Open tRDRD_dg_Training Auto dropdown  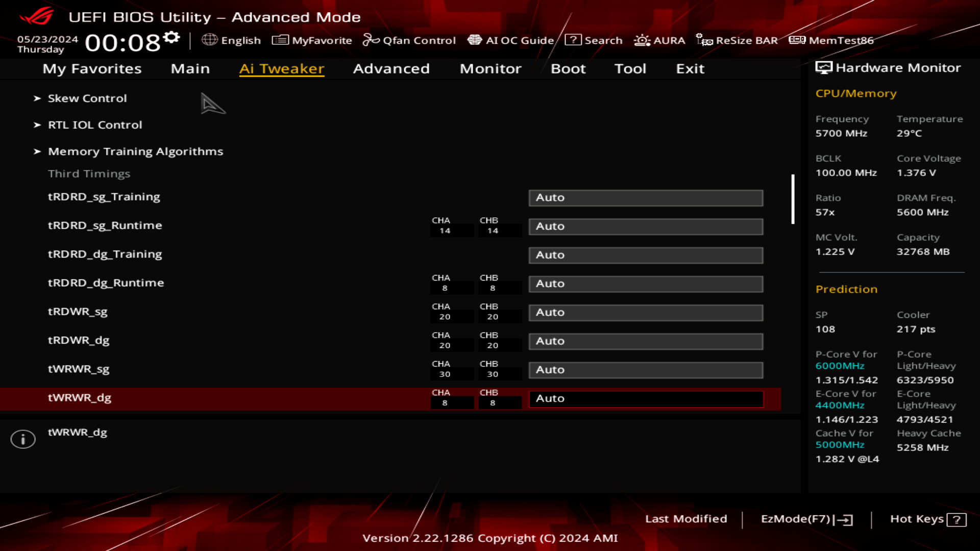click(x=646, y=255)
